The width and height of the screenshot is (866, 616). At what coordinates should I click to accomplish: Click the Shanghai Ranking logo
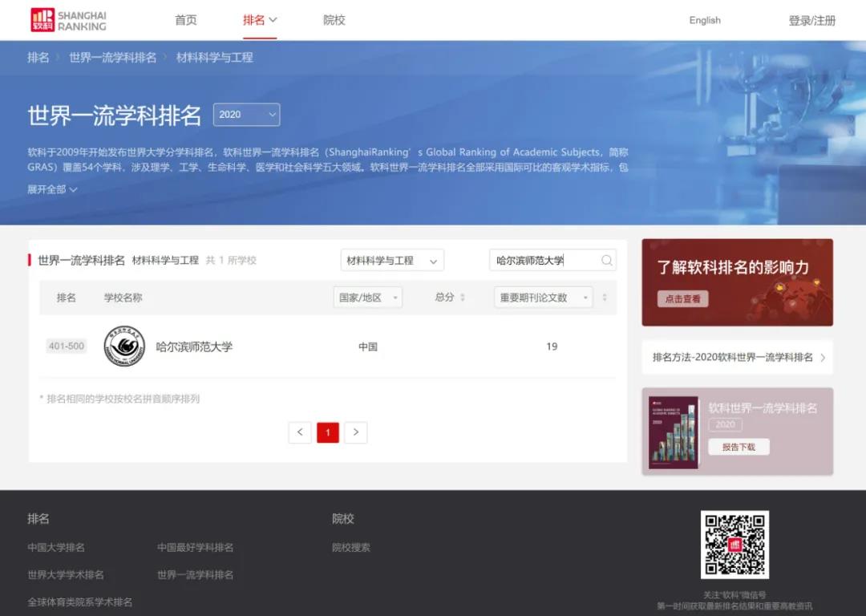coord(68,20)
